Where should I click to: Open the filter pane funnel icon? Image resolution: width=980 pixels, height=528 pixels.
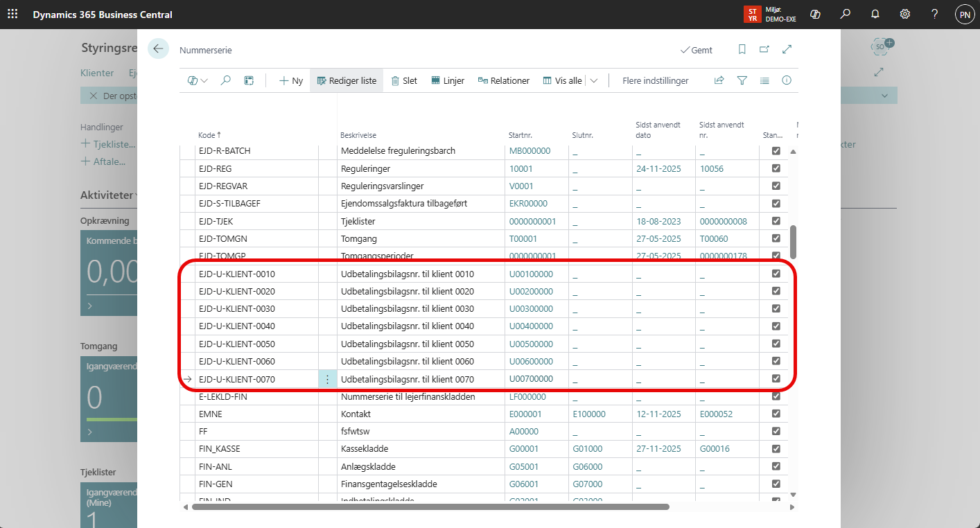[x=742, y=80]
